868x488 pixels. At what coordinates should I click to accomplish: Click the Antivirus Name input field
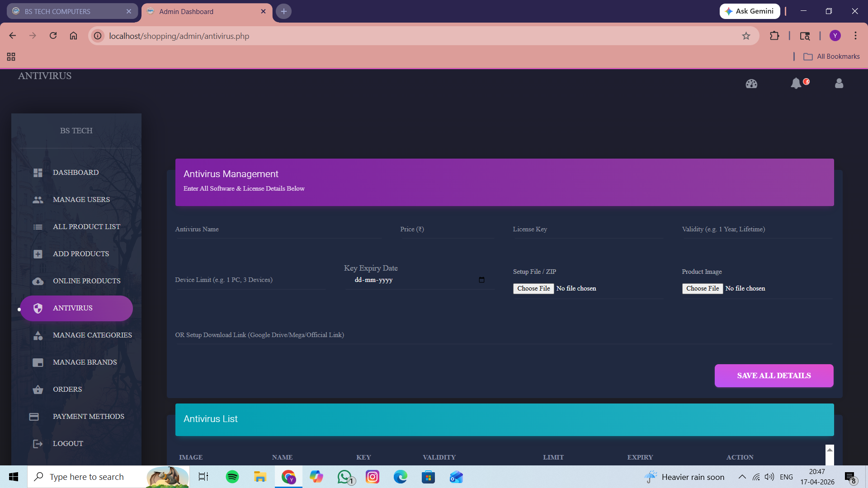278,230
